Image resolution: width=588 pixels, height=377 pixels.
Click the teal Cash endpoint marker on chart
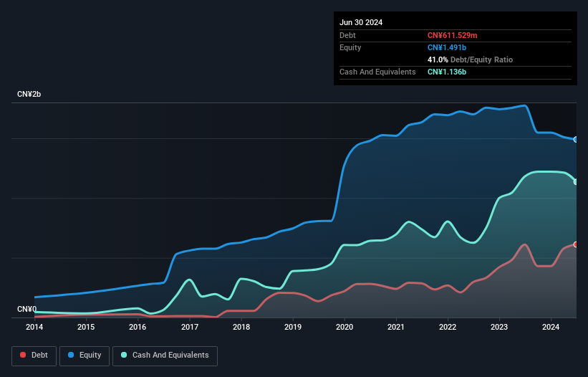click(575, 182)
